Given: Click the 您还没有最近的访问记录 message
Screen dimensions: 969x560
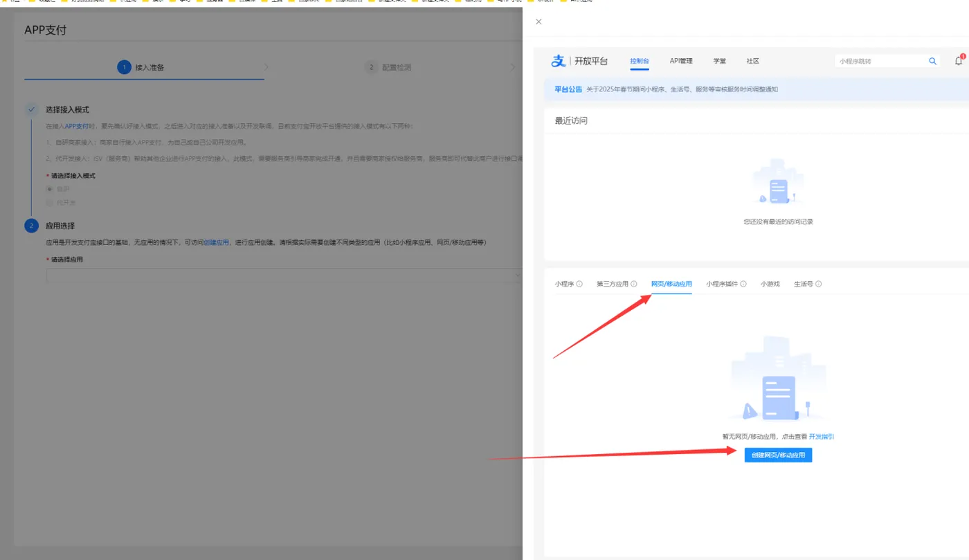Looking at the screenshot, I should 778,222.
